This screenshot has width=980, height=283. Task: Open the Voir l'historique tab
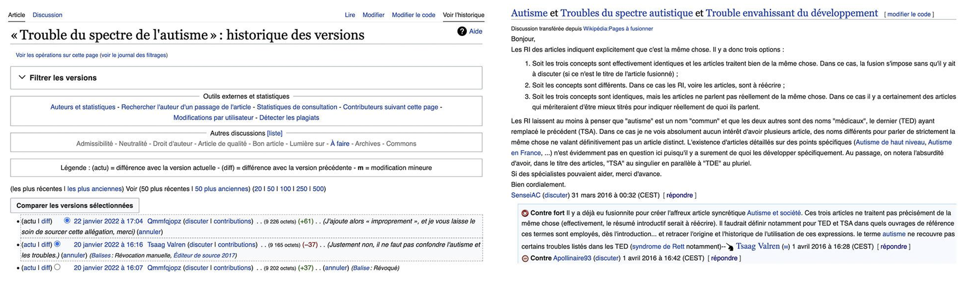click(464, 15)
